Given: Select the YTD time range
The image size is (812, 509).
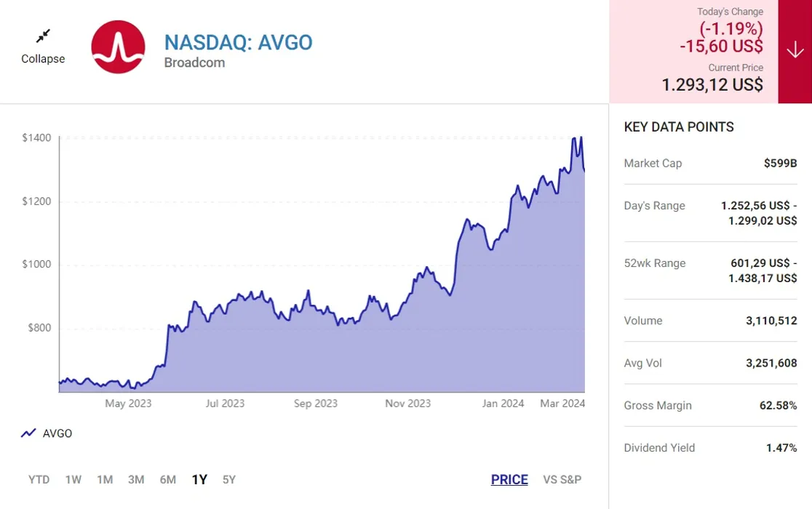Looking at the screenshot, I should 39,480.
